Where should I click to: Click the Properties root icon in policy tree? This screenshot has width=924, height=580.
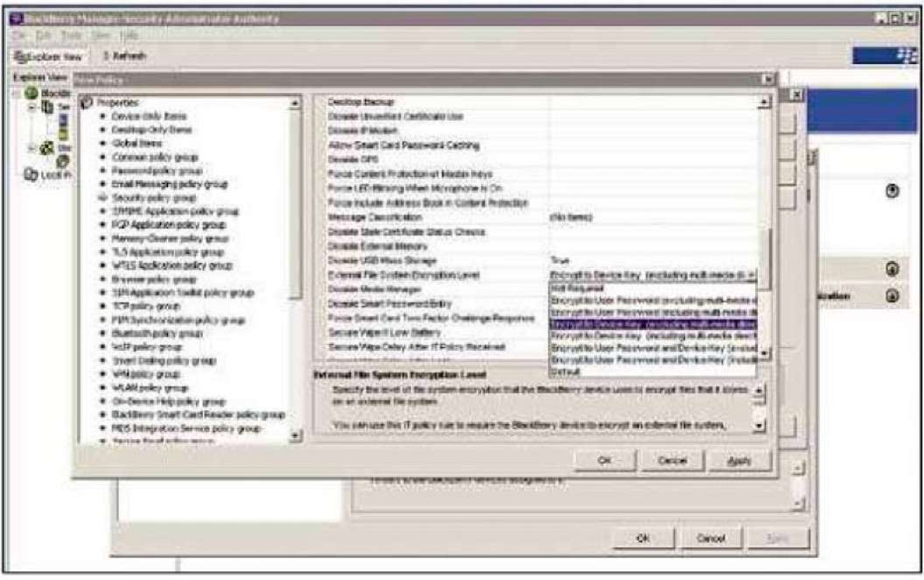pos(86,101)
